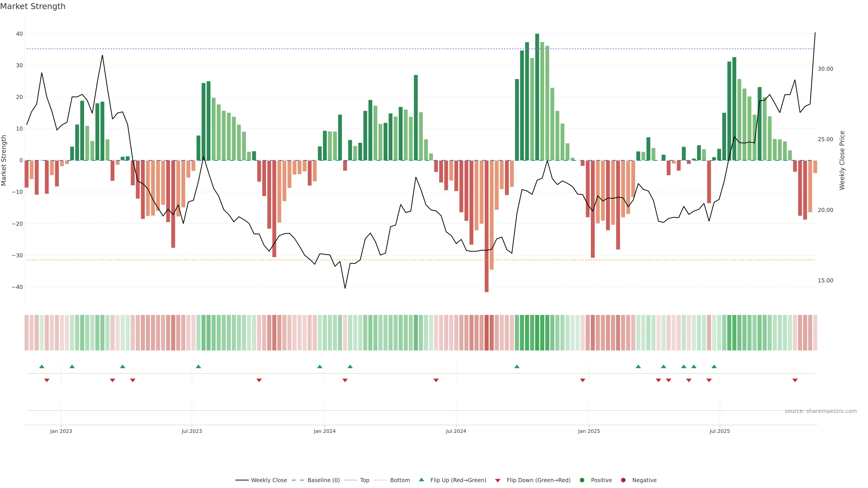
Task: Click the Bottom legend dotted line
Action: tap(380, 480)
